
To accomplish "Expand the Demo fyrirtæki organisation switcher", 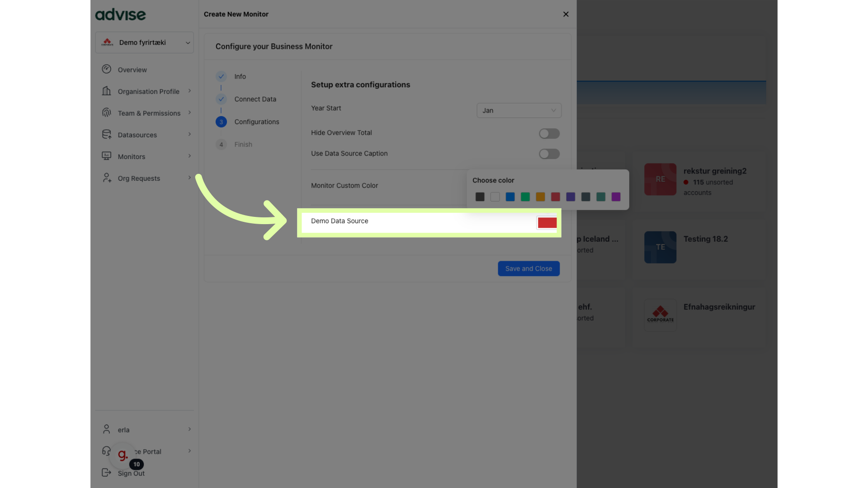I will (188, 42).
